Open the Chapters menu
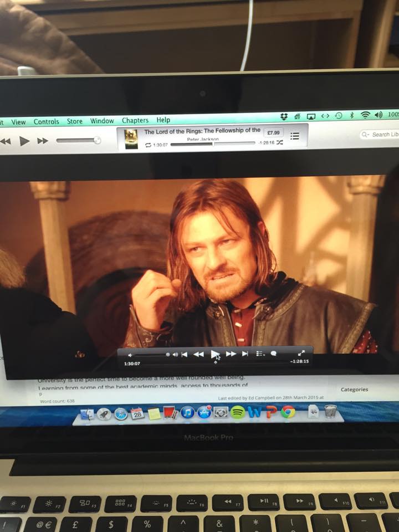Image resolution: width=399 pixels, height=532 pixels. (x=135, y=120)
